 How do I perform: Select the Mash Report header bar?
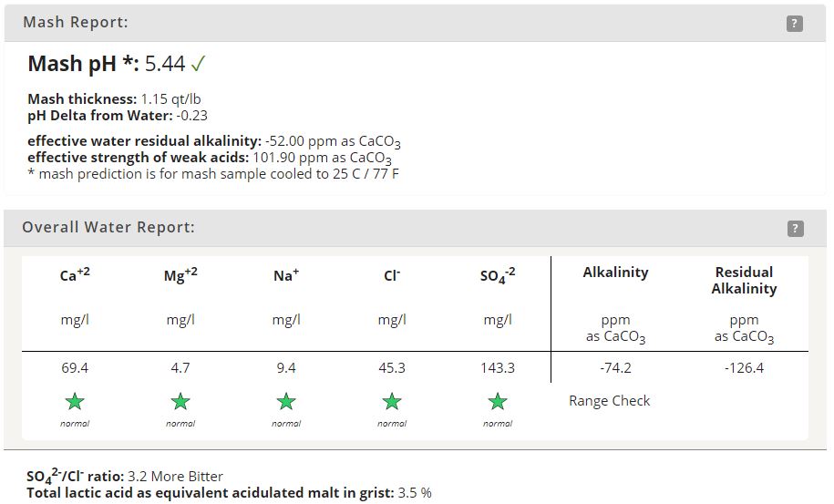(415, 23)
